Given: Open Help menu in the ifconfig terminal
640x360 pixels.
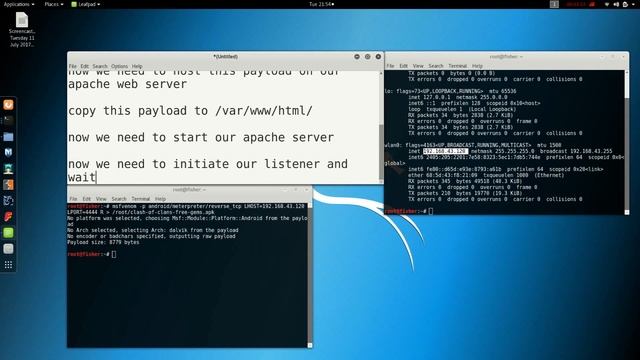Looking at the screenshot, I should 477,66.
